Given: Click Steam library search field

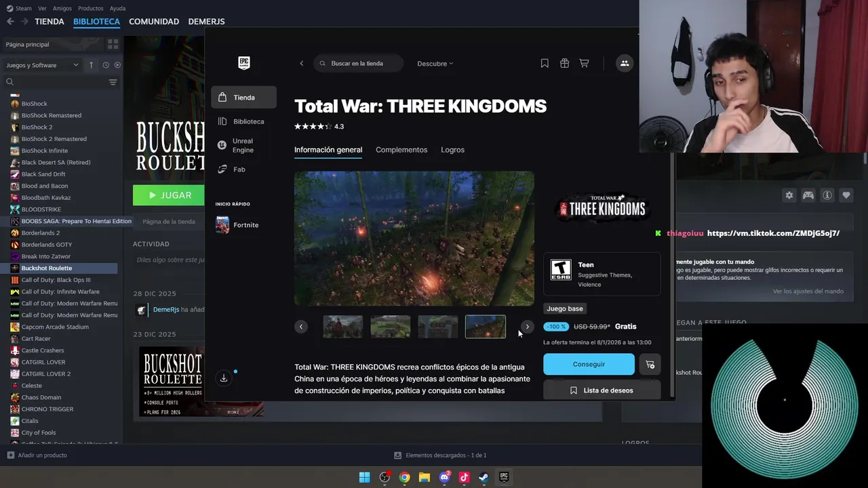Looking at the screenshot, I should tap(54, 82).
